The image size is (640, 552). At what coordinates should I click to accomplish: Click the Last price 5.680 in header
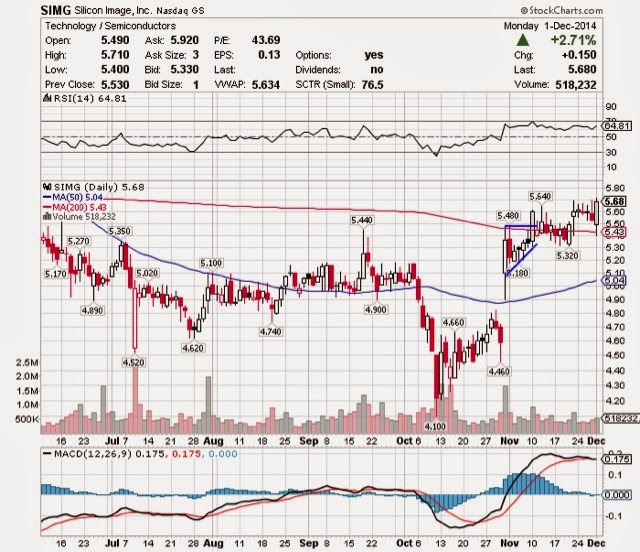coord(582,69)
